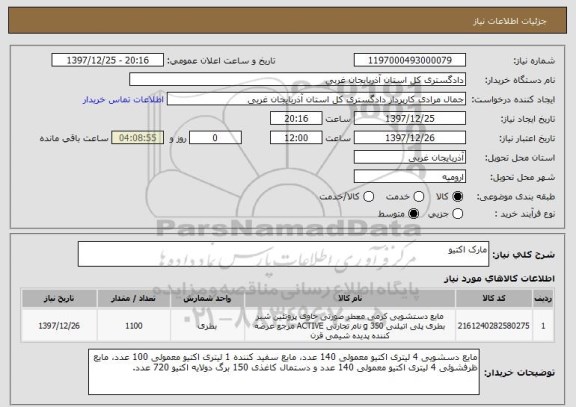Select the کالا radio button

[x=457, y=197]
